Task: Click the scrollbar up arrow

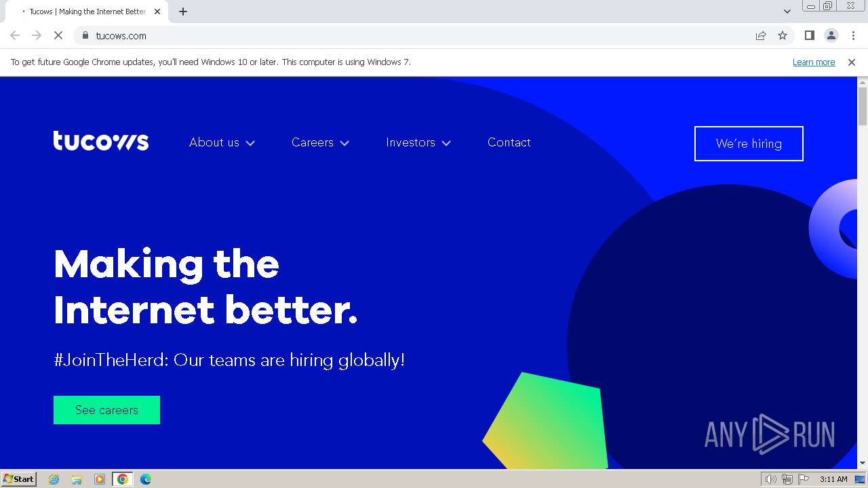Action: coord(863,82)
